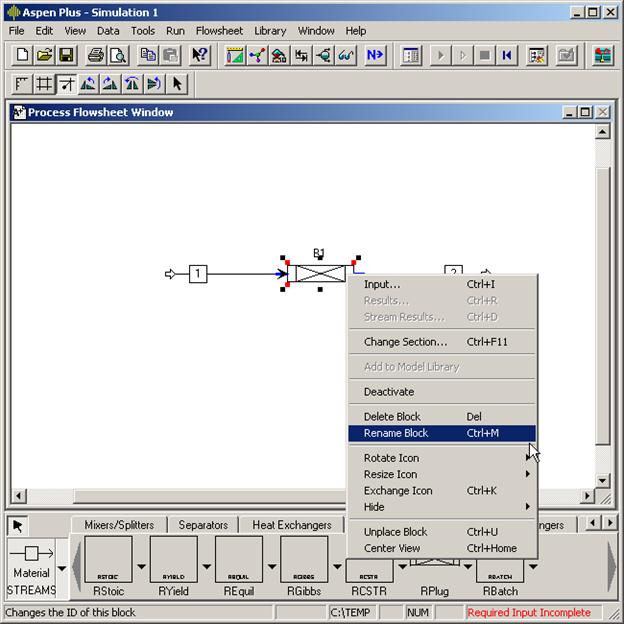
Task: Click the What's This help icon
Action: point(200,56)
